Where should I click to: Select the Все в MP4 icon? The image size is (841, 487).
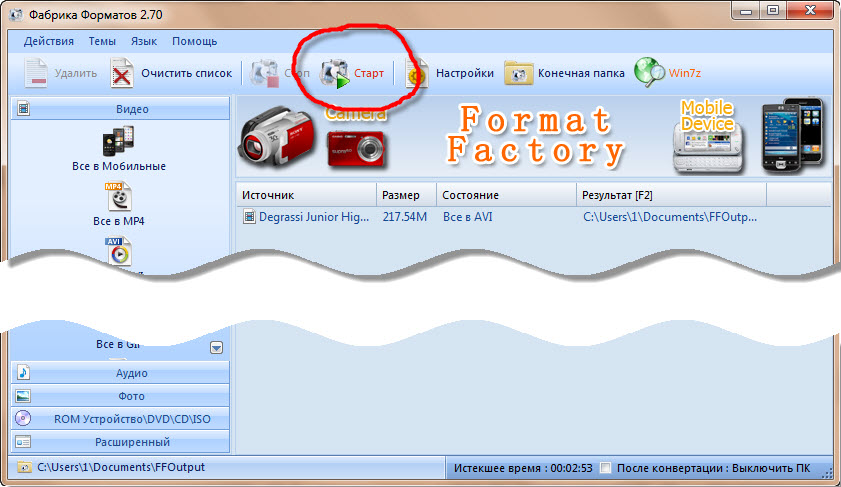click(x=119, y=196)
